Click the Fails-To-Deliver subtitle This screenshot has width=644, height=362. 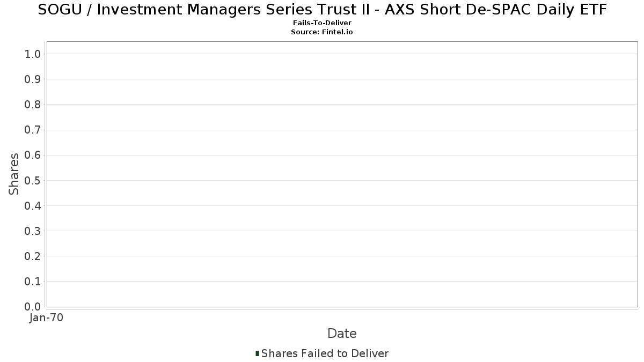pos(322,23)
